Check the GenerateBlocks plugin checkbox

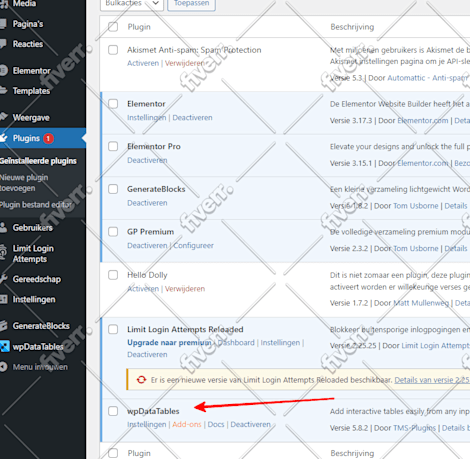(x=113, y=189)
